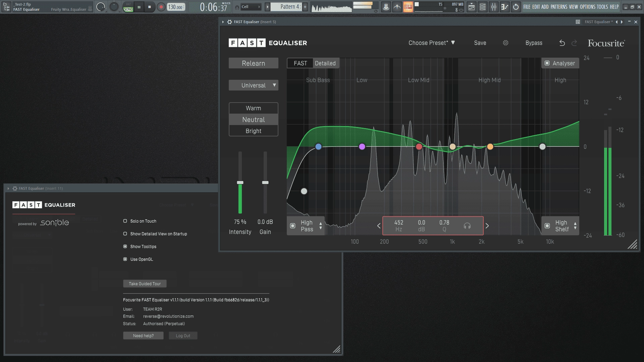Enable Show Detailed View on Startup
The height and width of the screenshot is (362, 644).
125,234
